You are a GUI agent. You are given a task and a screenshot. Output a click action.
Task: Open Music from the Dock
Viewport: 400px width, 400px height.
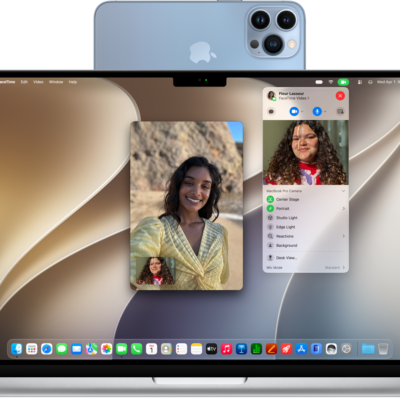click(x=226, y=349)
